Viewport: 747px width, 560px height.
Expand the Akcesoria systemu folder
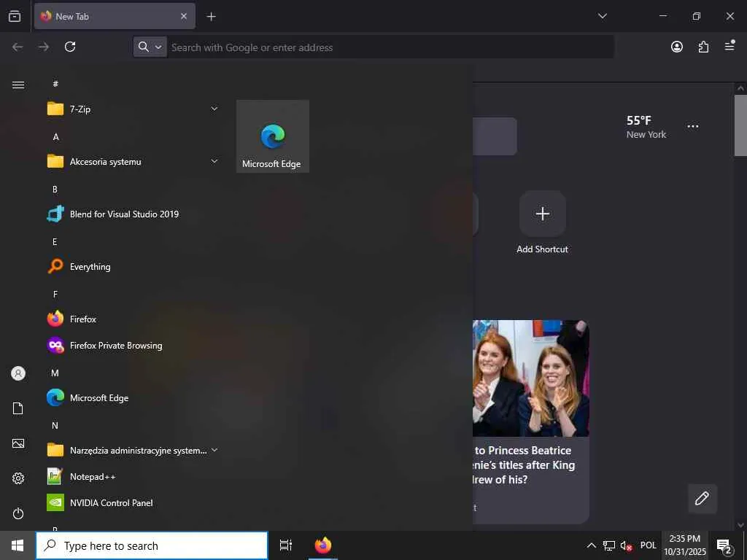(x=133, y=162)
